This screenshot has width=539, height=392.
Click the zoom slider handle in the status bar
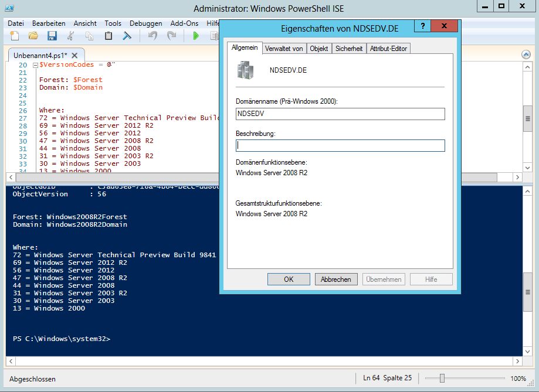(442, 379)
